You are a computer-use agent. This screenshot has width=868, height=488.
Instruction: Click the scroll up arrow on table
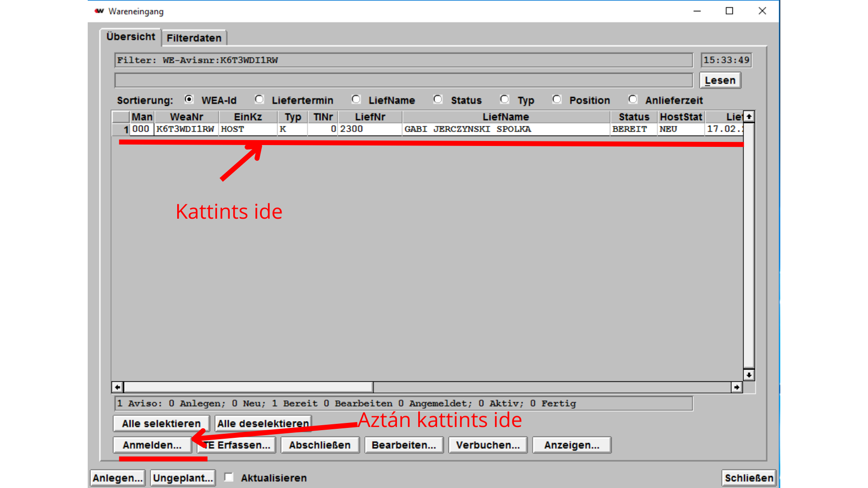pos(749,117)
